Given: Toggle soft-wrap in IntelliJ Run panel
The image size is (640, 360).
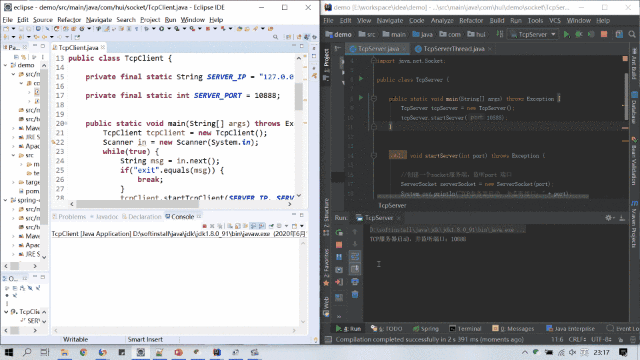Looking at the screenshot, I should point(355,256).
